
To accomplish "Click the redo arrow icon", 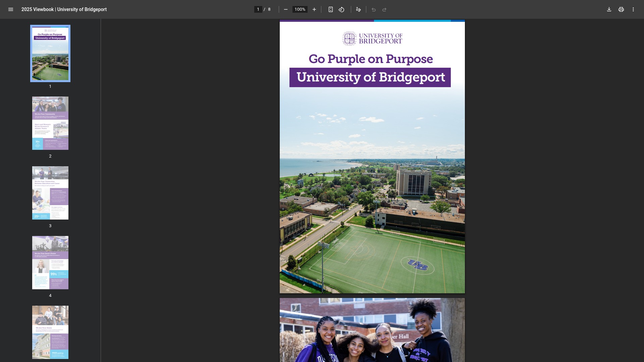I will [x=384, y=9].
